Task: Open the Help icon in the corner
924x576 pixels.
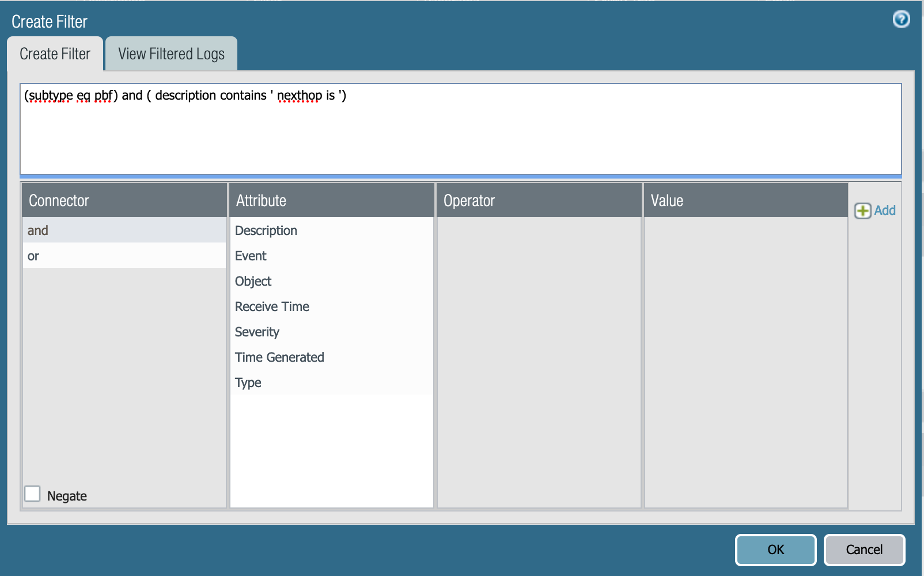Action: [x=900, y=19]
